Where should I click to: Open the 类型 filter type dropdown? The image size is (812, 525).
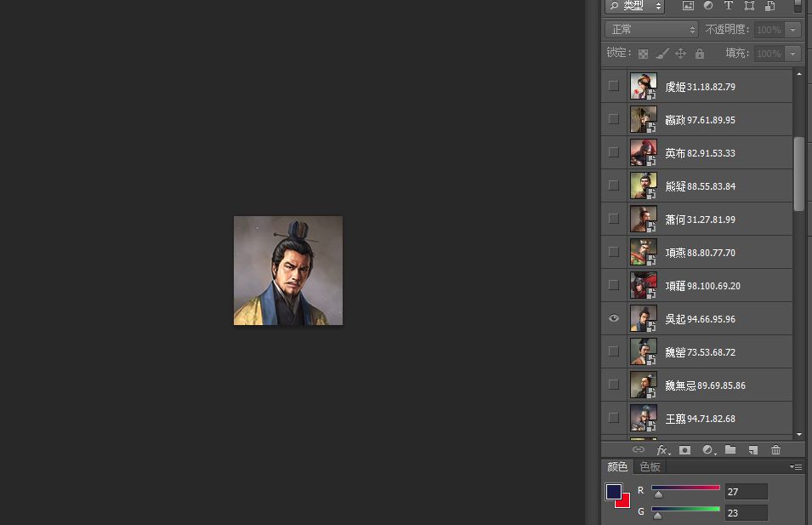[x=634, y=6]
